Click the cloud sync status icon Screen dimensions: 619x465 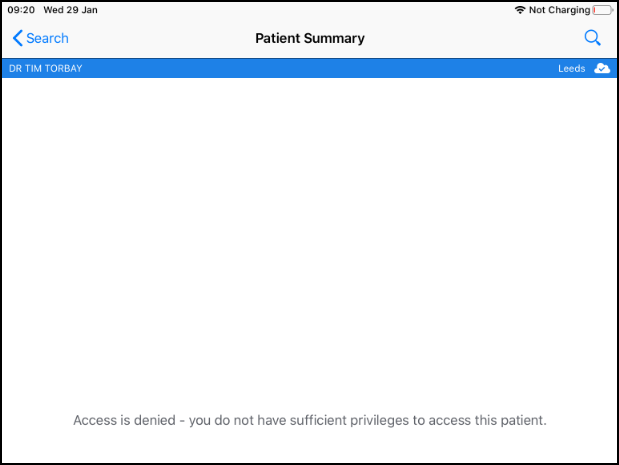tap(602, 68)
